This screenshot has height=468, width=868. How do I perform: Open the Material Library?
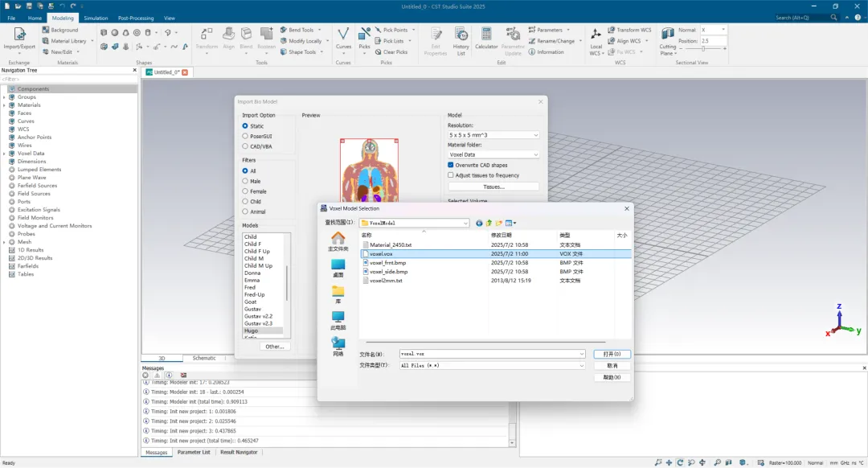pos(64,41)
